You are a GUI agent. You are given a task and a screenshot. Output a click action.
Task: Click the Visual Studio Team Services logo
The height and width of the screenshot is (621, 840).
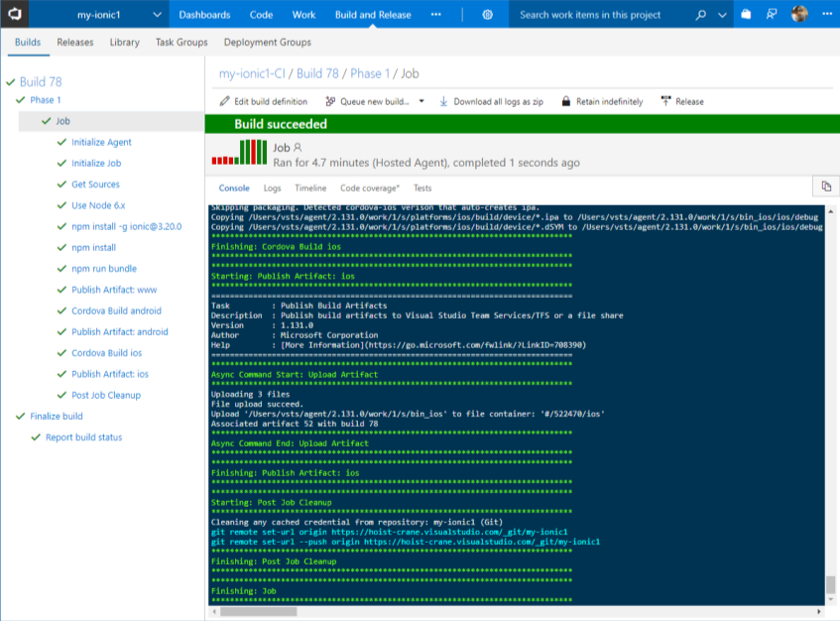click(x=15, y=14)
